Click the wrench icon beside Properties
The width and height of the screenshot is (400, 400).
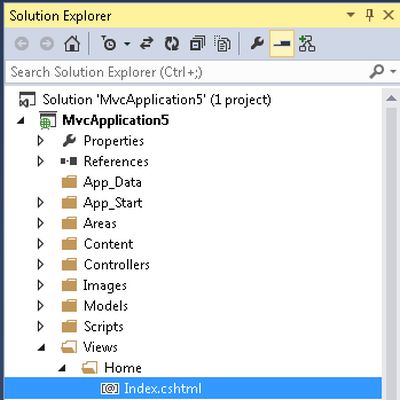coord(69,141)
